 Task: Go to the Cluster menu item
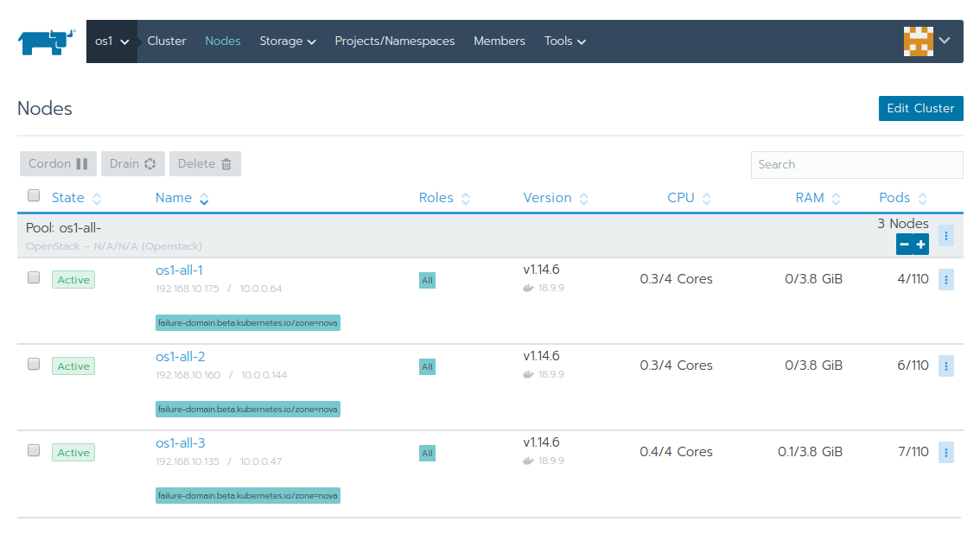166,41
